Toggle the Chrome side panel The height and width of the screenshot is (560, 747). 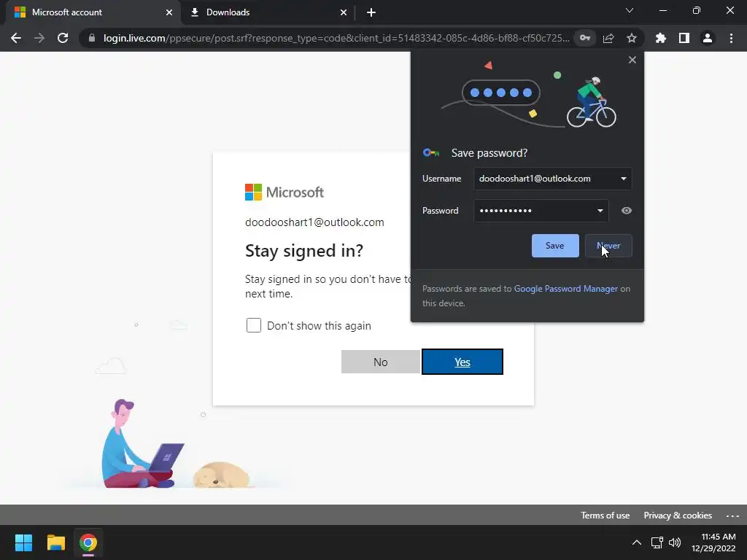pos(684,38)
